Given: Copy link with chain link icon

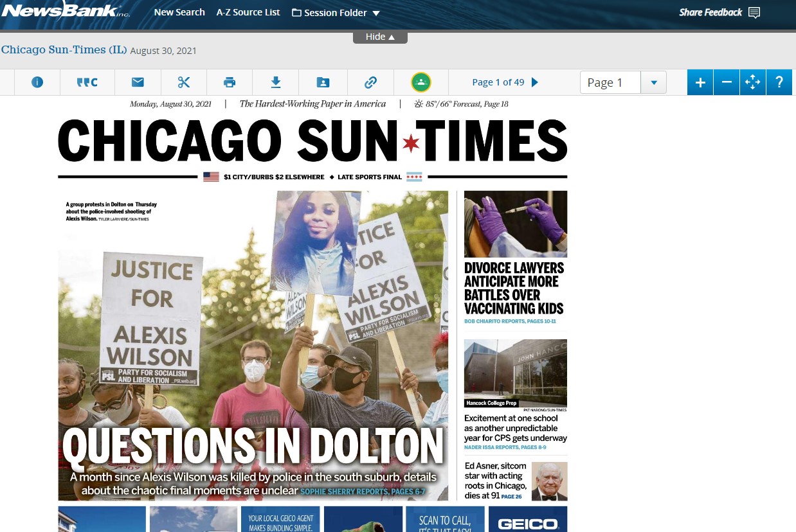Looking at the screenshot, I should pyautogui.click(x=370, y=82).
